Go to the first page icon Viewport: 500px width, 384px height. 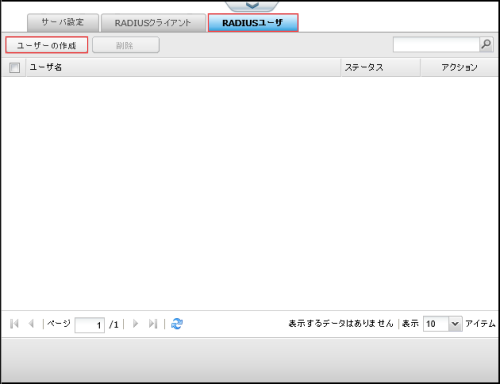pos(14,324)
